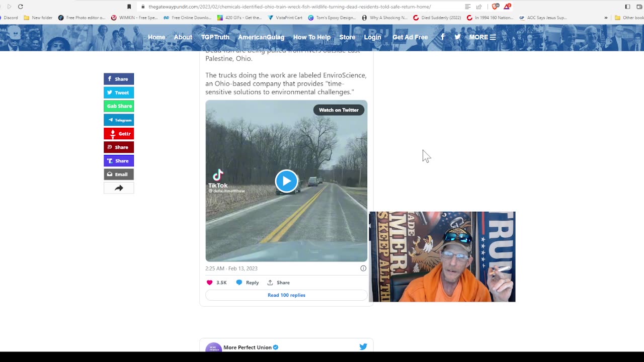Viewport: 644px width, 362px height.
Task: Share article via Facebook Share button
Action: click(119, 79)
